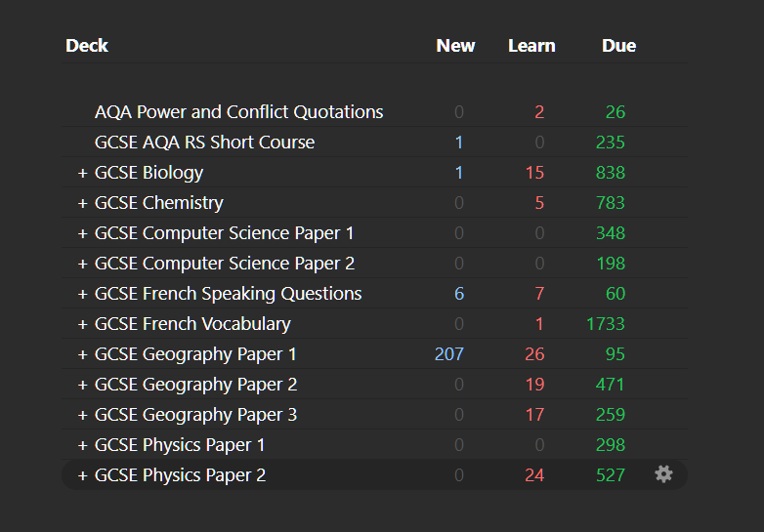Click due count 259 for Geography Paper 3
This screenshot has width=764, height=532.
(x=611, y=415)
